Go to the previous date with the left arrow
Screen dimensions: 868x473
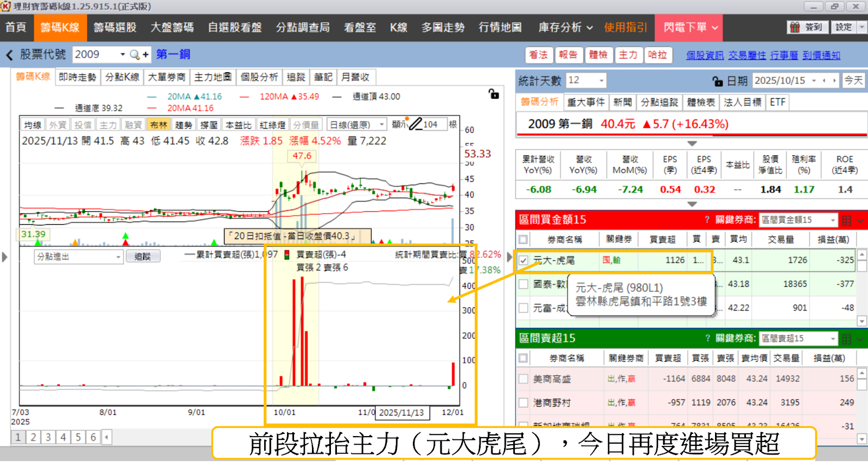824,80
